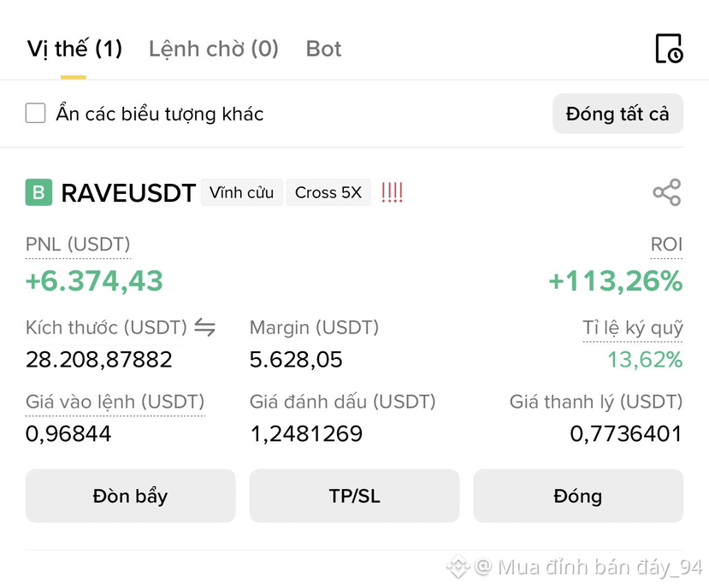Change the 'Cross 5X' margin mode
Screen dimensions: 709x588
(x=328, y=192)
